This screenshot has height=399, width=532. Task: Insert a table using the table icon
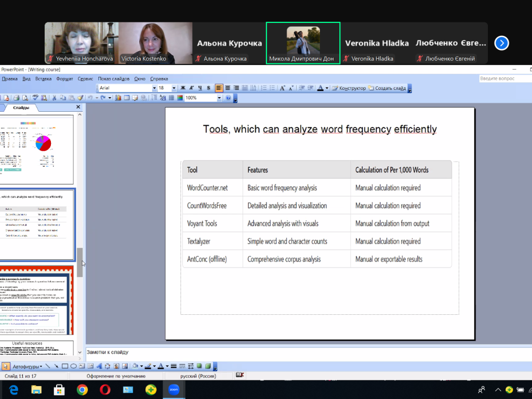(x=127, y=98)
